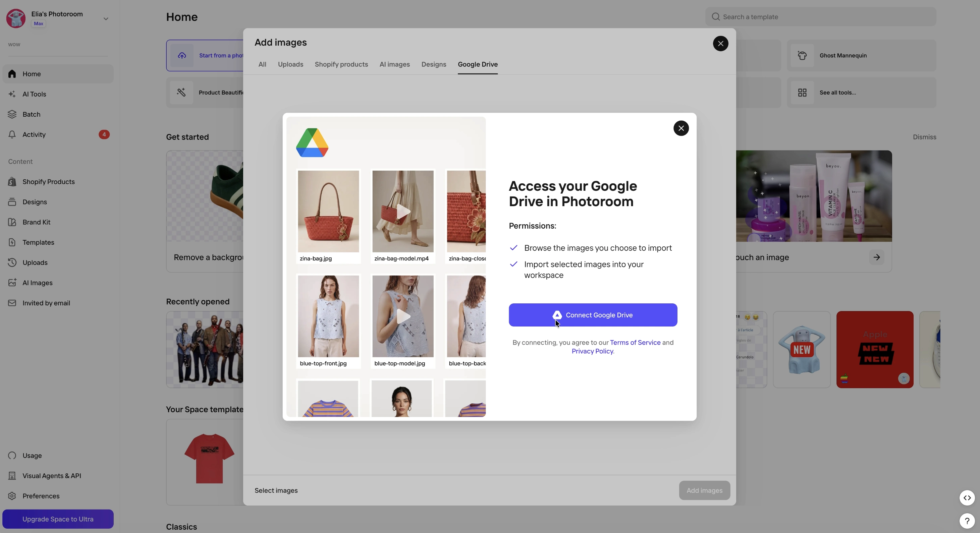Open the Templates icon in sidebar
This screenshot has height=533, width=980.
coord(12,242)
